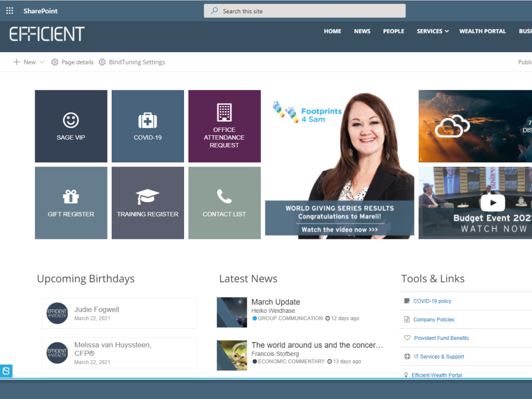Open the COVID-19 first aid tile
Viewport: 532px width, 399px height.
(x=147, y=126)
